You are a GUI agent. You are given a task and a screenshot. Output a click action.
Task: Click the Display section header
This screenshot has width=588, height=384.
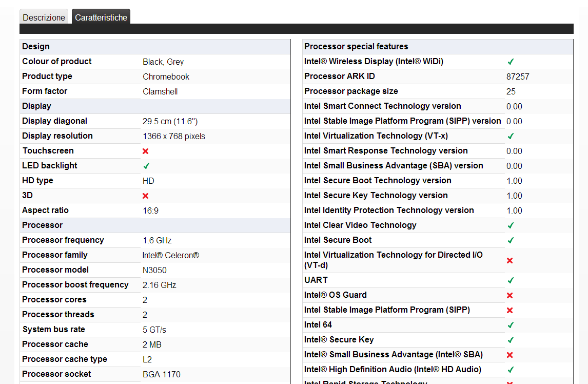click(36, 106)
